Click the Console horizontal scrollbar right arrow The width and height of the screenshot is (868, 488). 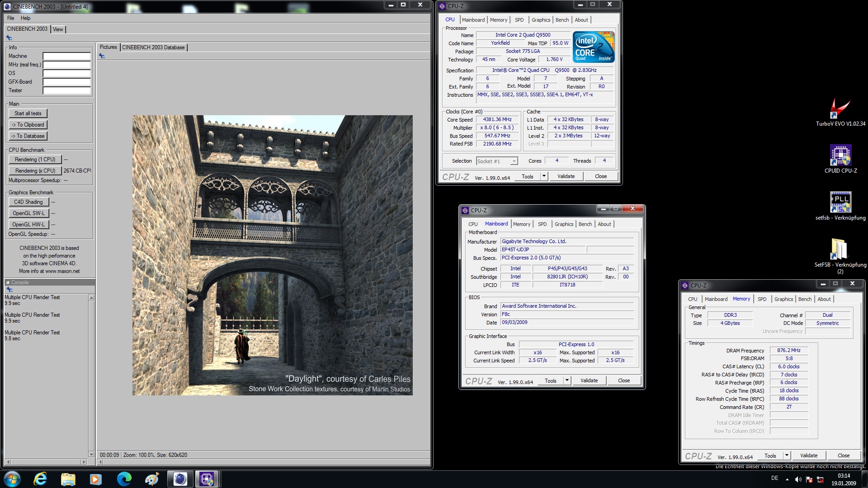84,462
